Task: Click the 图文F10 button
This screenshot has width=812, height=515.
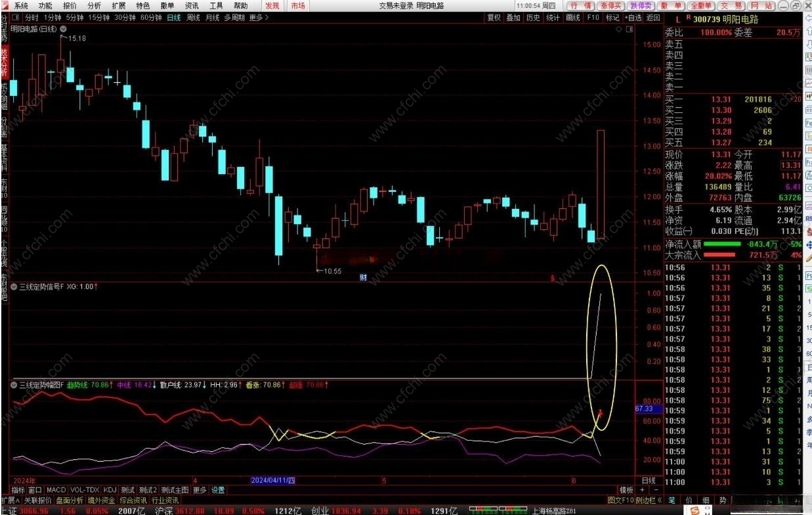Action: [x=620, y=501]
